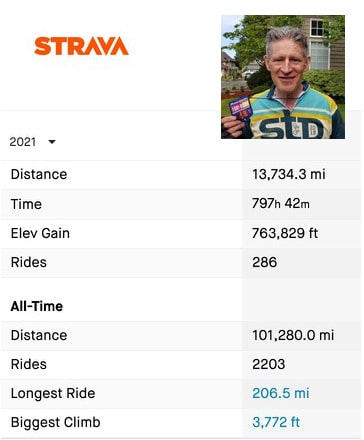This screenshot has height=440, width=364.
Task: Click the 763,829 ft elevation value
Action: pos(285,233)
